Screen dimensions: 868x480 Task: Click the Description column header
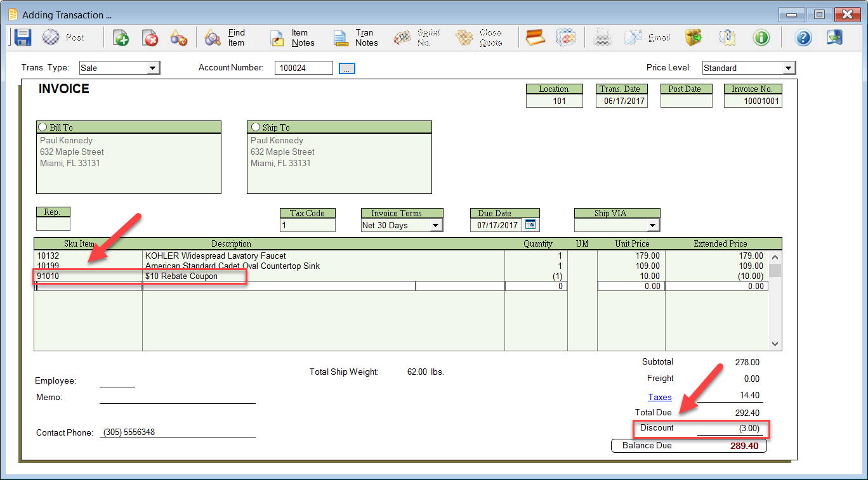pos(232,243)
